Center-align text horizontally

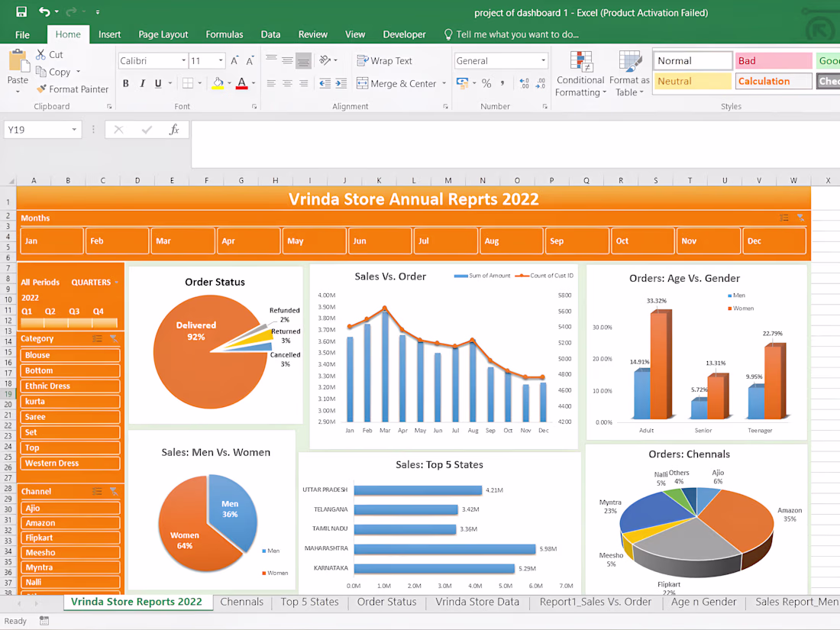(287, 83)
